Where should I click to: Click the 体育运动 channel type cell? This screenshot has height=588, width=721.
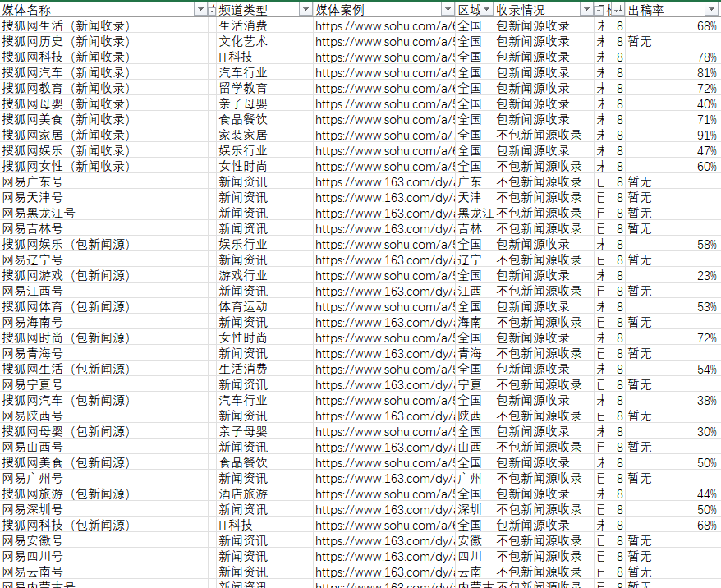point(242,306)
